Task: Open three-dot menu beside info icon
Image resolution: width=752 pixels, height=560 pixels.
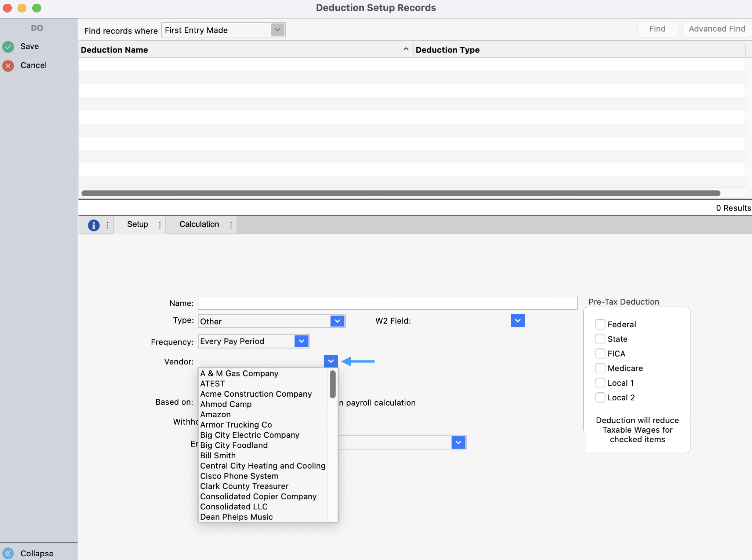Action: (x=108, y=225)
